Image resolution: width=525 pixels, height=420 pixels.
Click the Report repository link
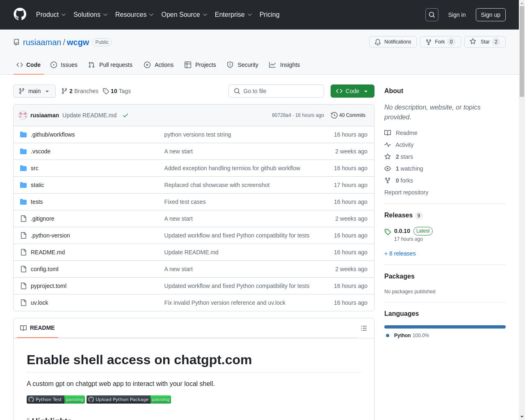pos(406,192)
